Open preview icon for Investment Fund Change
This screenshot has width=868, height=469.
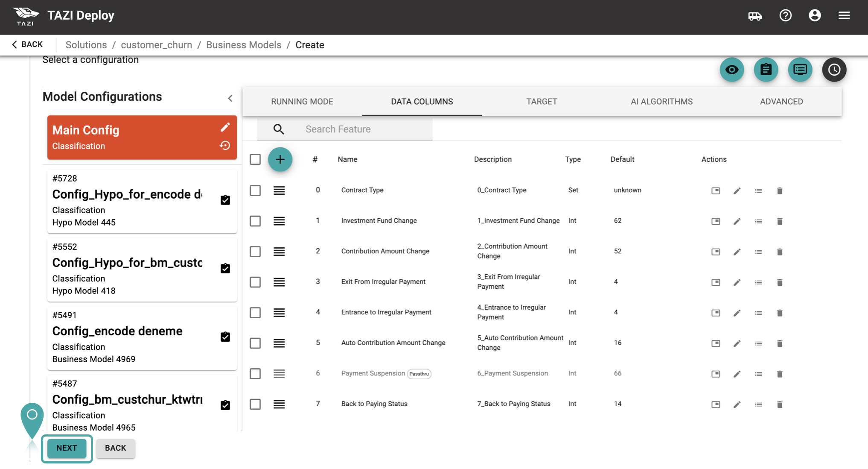tap(716, 221)
